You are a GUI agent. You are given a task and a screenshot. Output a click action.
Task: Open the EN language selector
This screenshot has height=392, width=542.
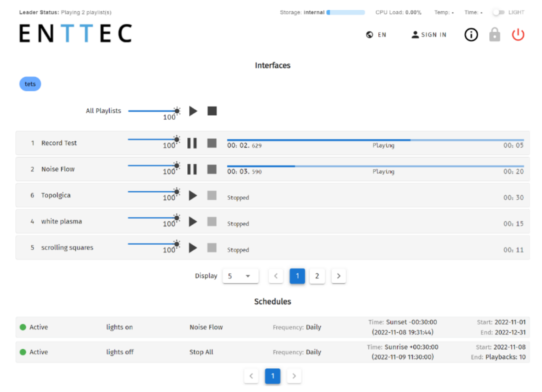pos(377,35)
